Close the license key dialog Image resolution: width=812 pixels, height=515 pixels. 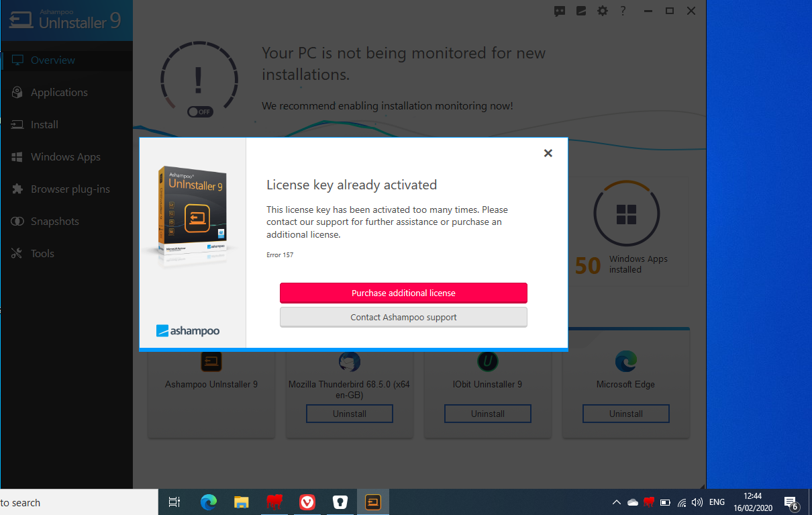(548, 153)
